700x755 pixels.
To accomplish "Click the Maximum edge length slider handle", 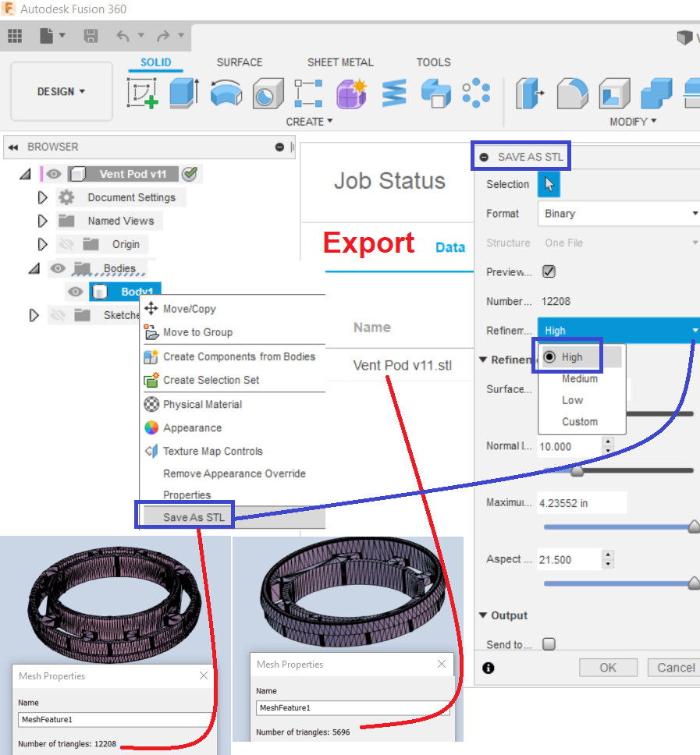I will point(694,527).
